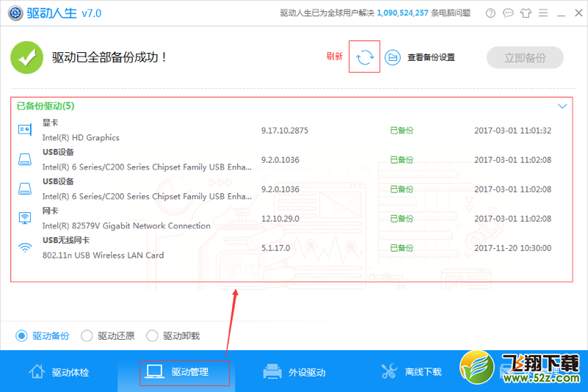Viewport: 588px width, 392px height.
Task: Click version 9.17.10.2875
Action: pos(285,131)
